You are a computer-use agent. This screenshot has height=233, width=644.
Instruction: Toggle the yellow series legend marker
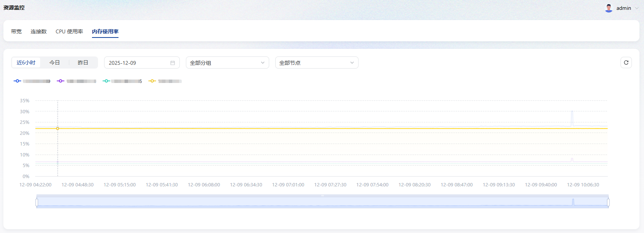(152, 81)
